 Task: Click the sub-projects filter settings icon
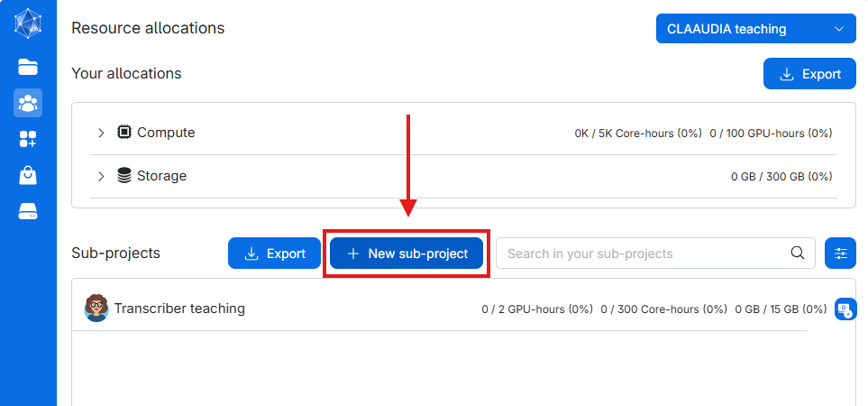tap(840, 254)
